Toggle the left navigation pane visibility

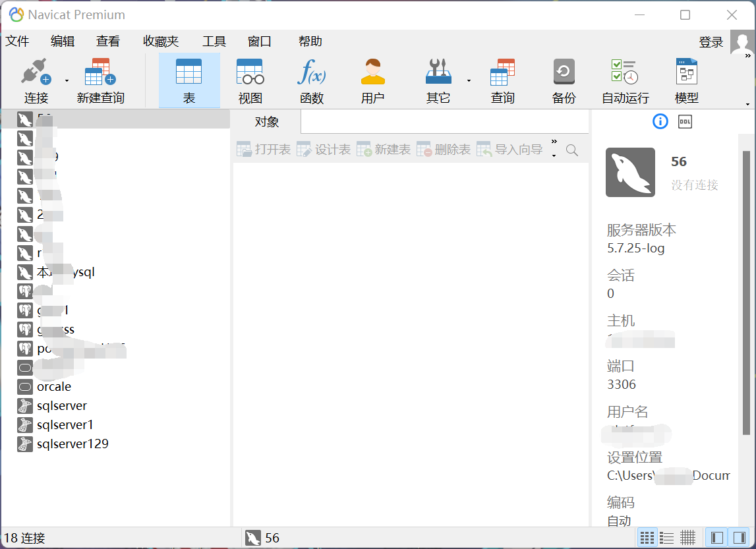717,537
